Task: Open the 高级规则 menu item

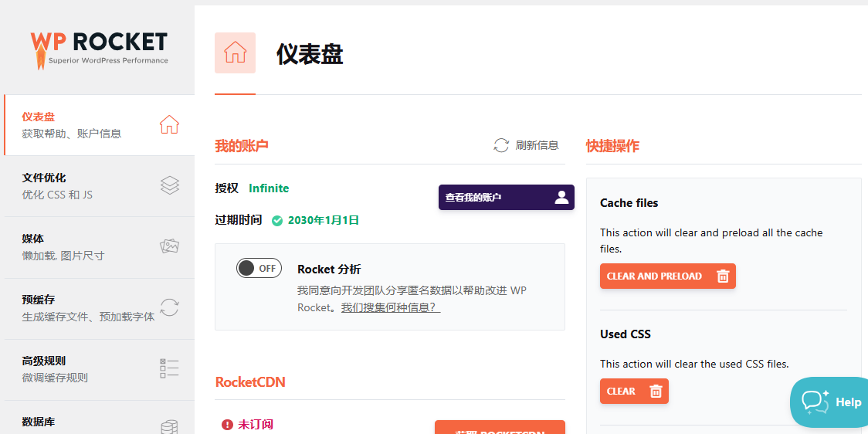Action: [100, 369]
